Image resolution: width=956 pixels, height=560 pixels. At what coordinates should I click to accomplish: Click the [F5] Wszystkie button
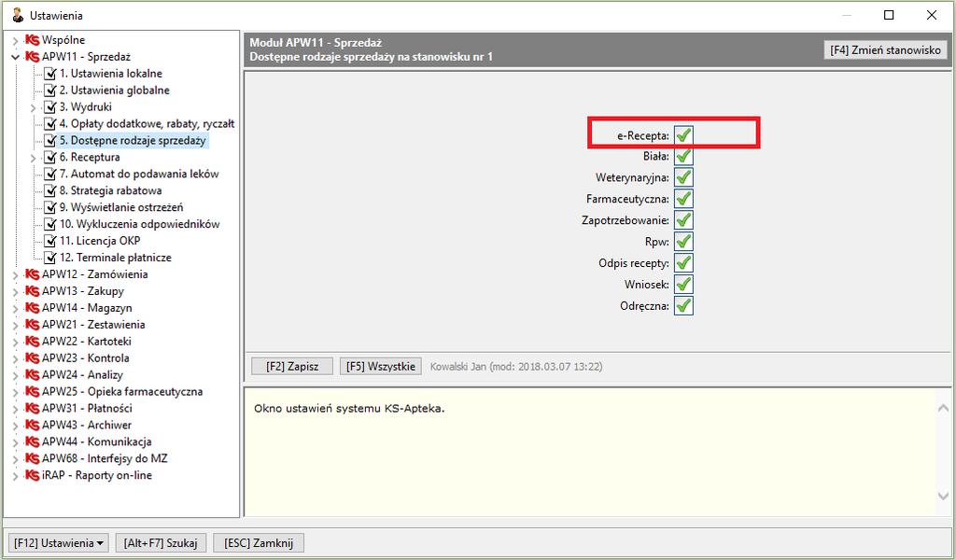[381, 366]
